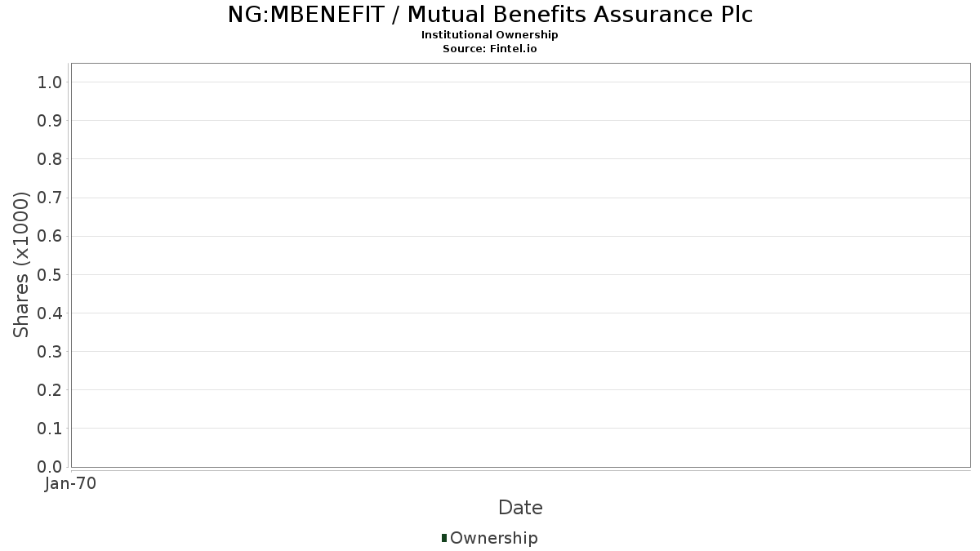Click the green Ownership legend swatch
Image resolution: width=980 pixels, height=551 pixels.
443,538
